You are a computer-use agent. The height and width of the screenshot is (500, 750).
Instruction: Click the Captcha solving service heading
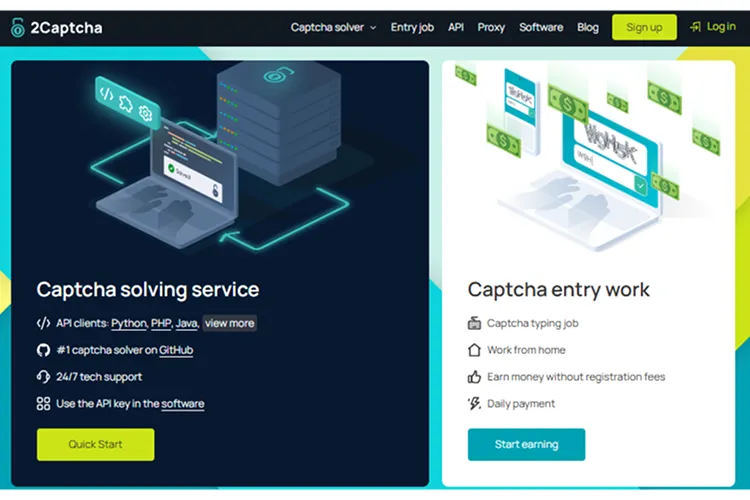(x=148, y=289)
